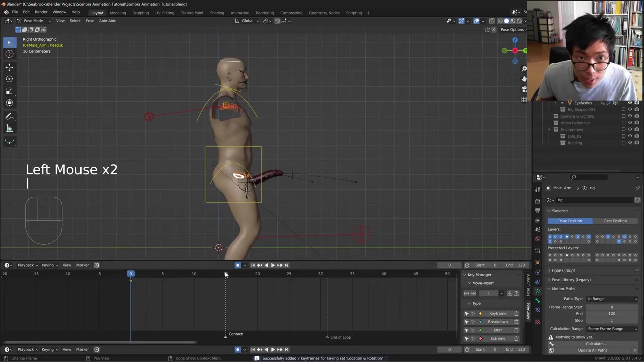
Task: Activate the Rotate tool in the left toolbar
Action: [9, 79]
